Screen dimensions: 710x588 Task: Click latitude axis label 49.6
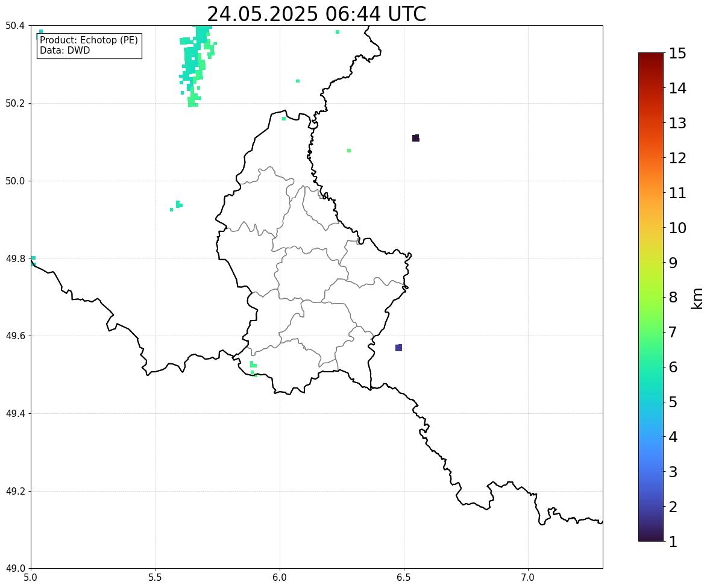pos(15,336)
